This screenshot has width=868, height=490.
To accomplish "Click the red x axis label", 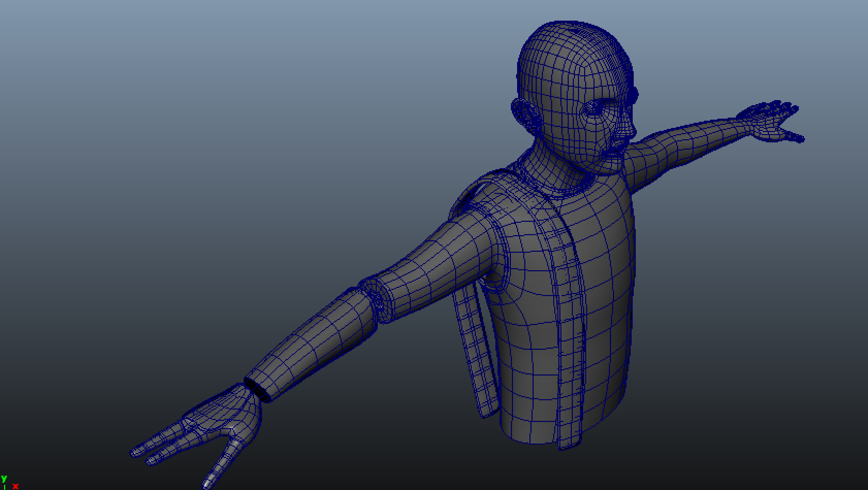I will [15, 486].
